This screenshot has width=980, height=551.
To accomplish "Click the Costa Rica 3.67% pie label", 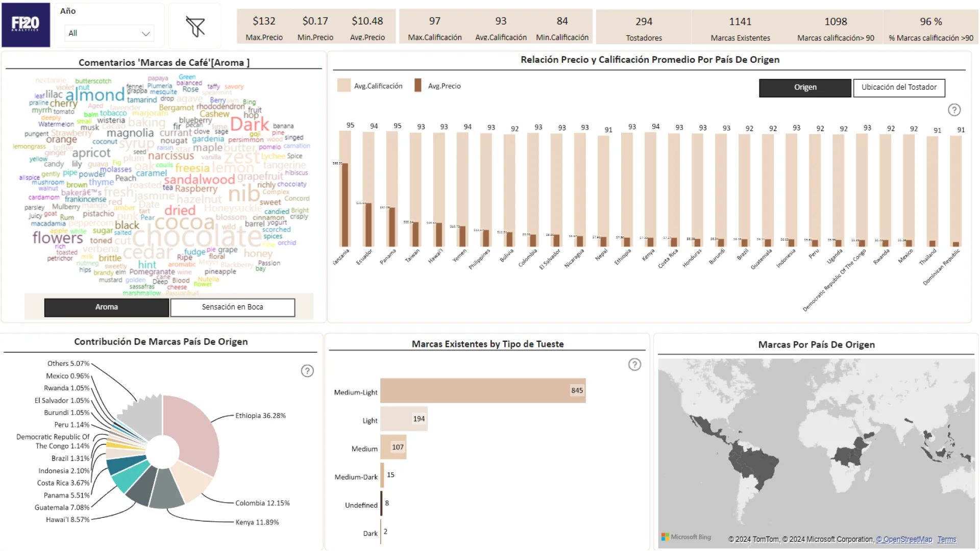I will 63,483.
